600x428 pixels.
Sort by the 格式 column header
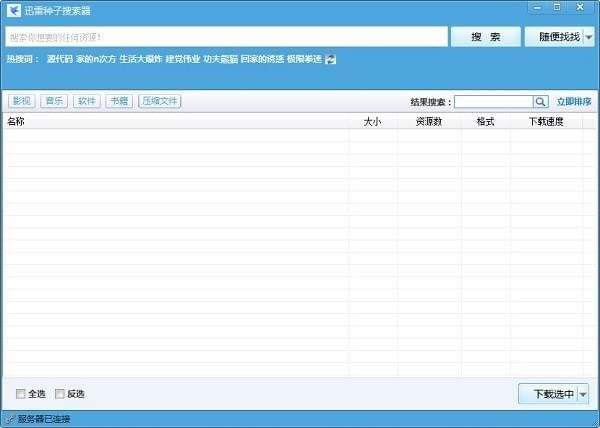pos(486,122)
